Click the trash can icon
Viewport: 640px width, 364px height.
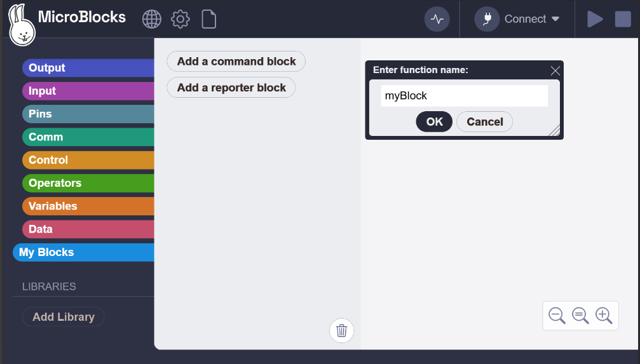(342, 330)
